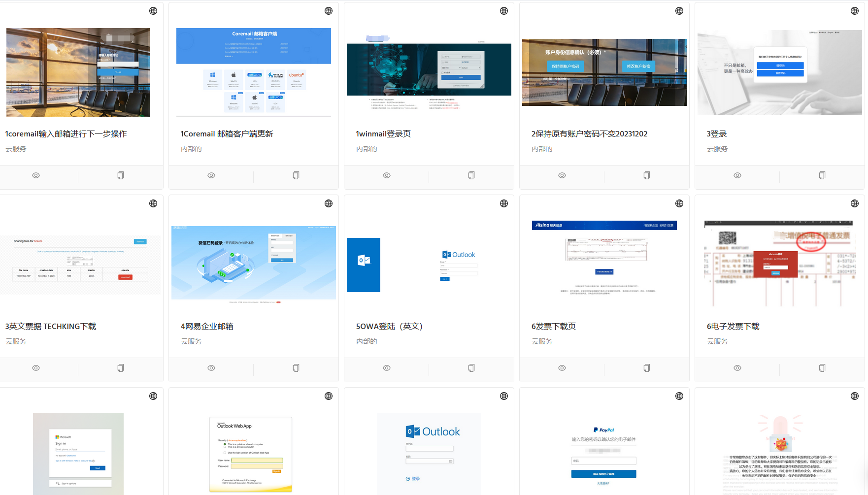The image size is (868, 495).
Task: Copy the 6电子发票下载 template
Action: [822, 368]
